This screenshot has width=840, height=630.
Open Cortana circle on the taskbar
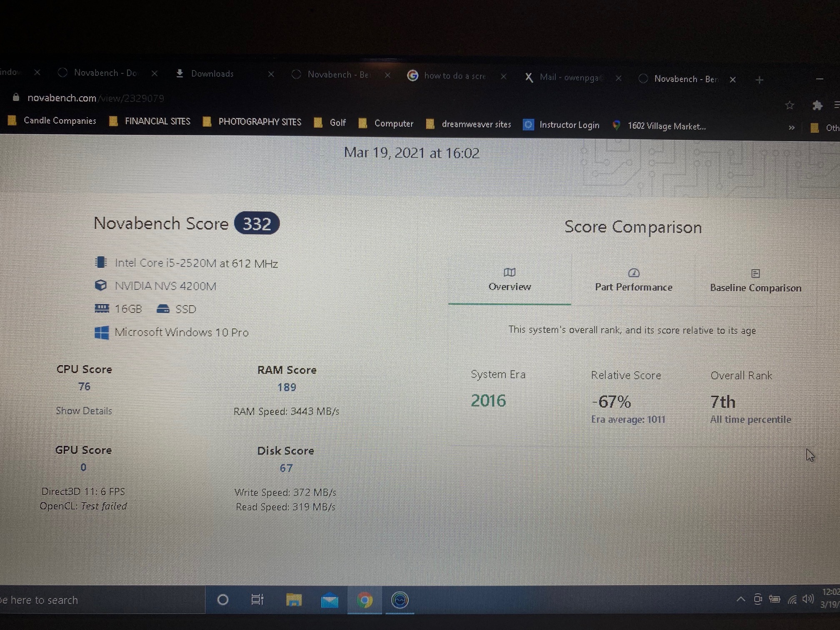point(223,600)
